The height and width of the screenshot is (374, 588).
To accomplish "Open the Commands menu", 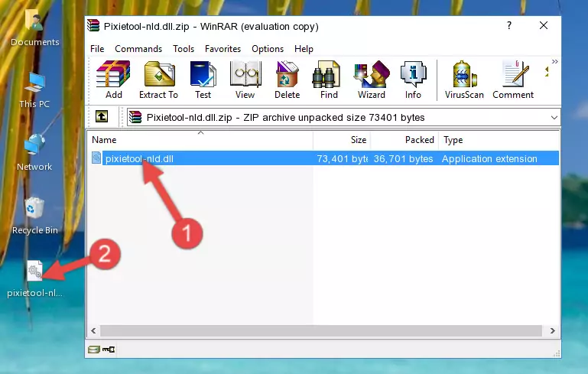I will pyautogui.click(x=138, y=49).
